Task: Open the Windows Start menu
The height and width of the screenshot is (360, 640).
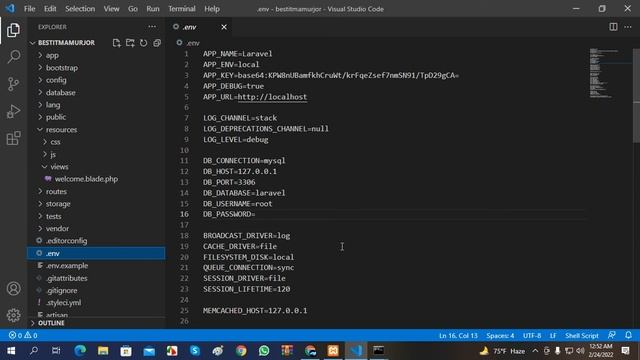Action: [11, 351]
